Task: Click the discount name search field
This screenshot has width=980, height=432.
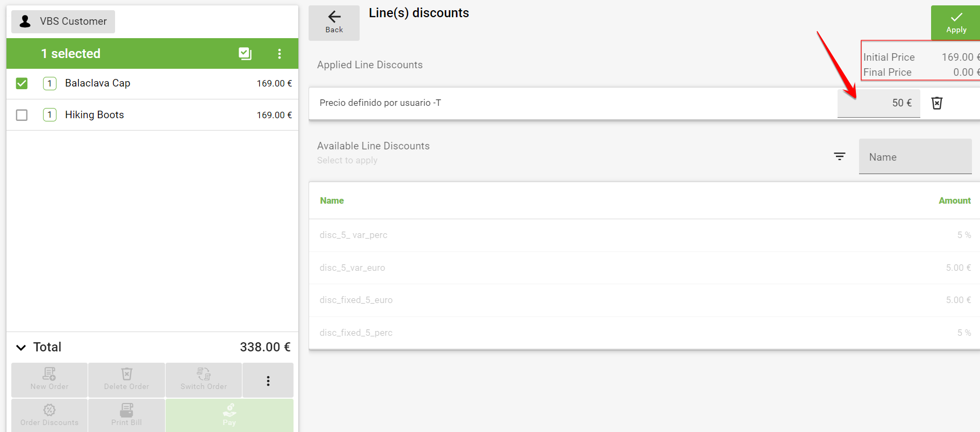Action: click(x=915, y=157)
